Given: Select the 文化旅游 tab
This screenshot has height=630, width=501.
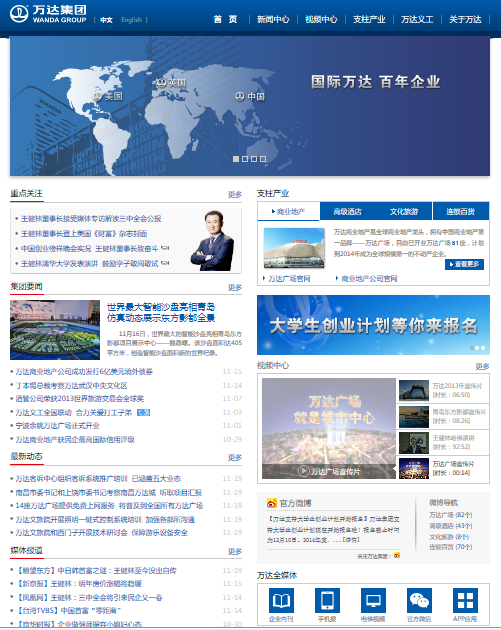Looking at the screenshot, I should coord(404,211).
